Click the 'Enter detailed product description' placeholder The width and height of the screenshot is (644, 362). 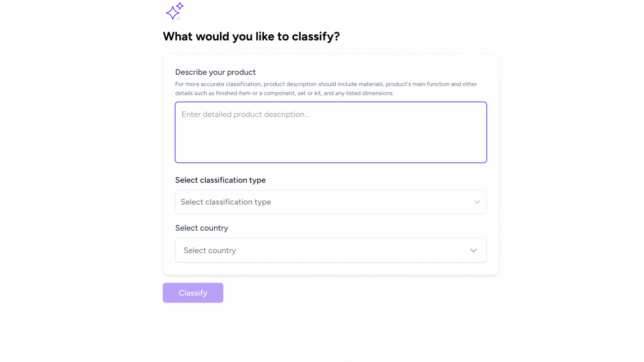pos(246,114)
